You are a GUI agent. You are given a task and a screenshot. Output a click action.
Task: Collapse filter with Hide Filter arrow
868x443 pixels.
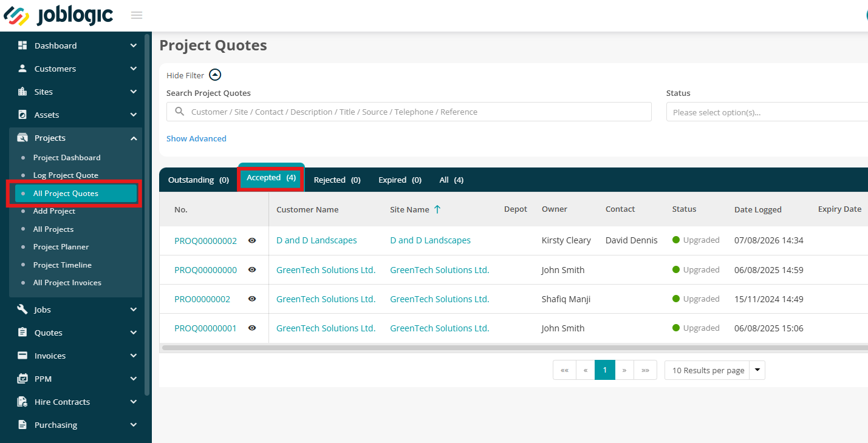(x=215, y=75)
